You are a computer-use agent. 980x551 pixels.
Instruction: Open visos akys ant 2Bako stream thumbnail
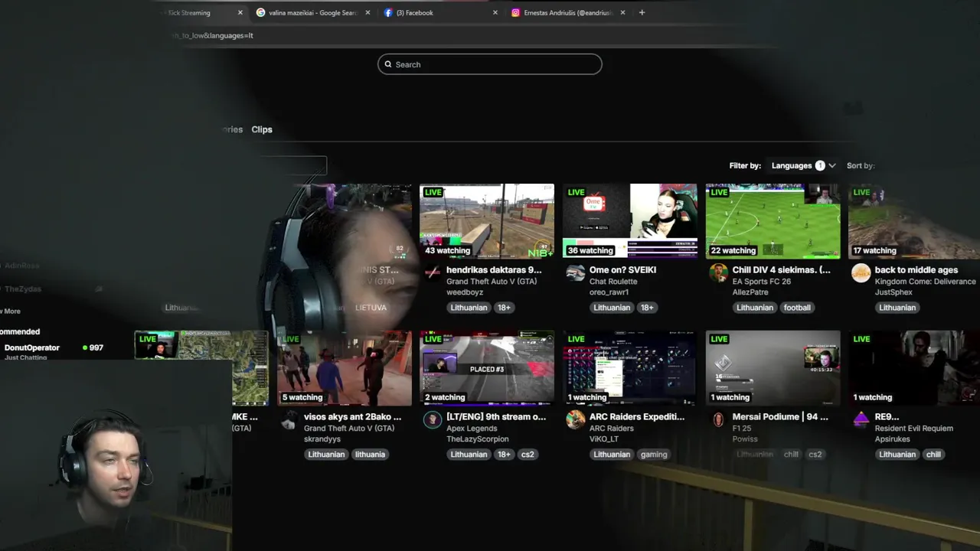345,368
